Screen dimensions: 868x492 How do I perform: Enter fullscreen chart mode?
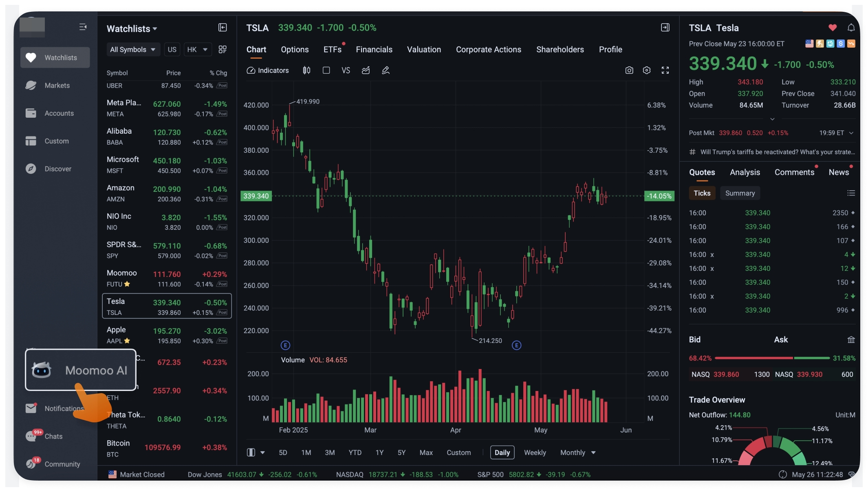(665, 70)
